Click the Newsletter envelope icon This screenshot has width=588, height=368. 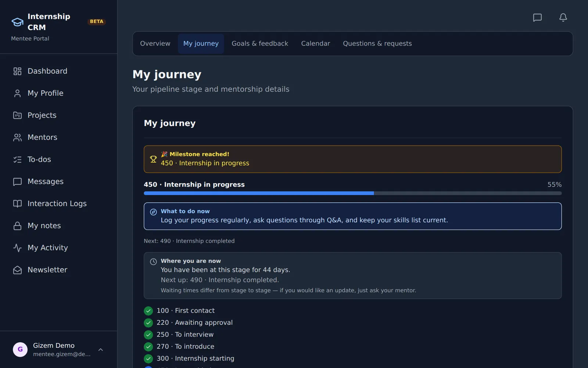tap(17, 270)
